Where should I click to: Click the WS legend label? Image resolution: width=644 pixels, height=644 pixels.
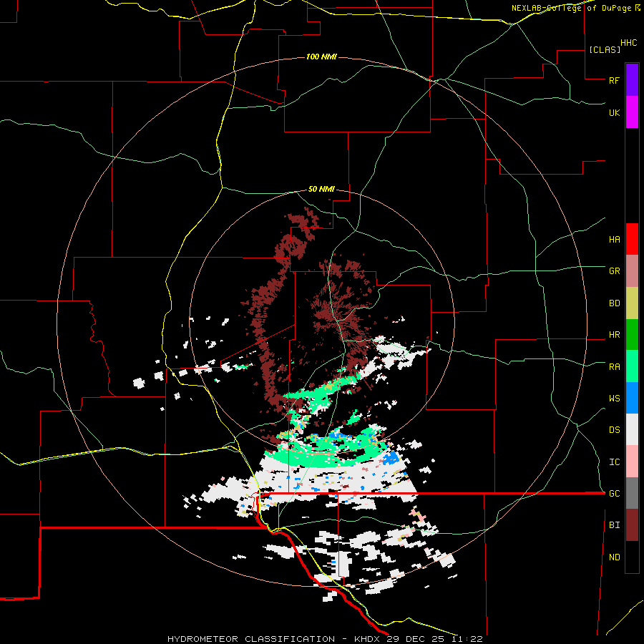point(614,399)
